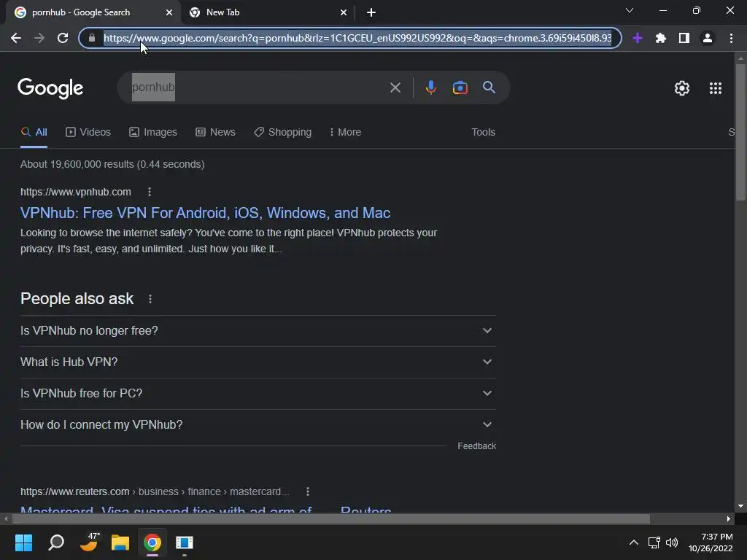This screenshot has height=560, width=747.
Task: Open a new tab with the plus button
Action: coord(371,12)
